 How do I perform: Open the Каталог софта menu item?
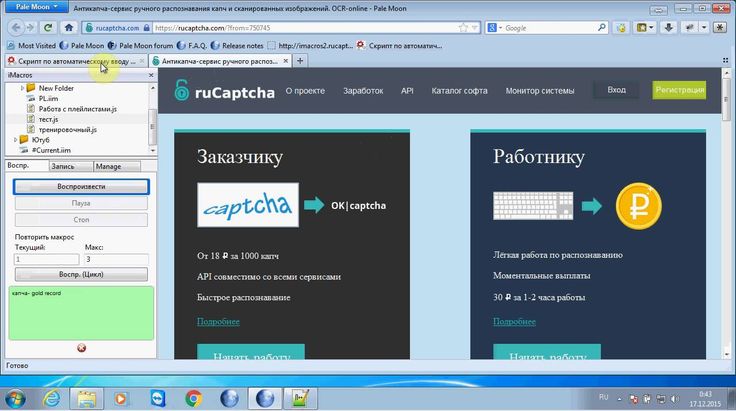pyautogui.click(x=459, y=91)
